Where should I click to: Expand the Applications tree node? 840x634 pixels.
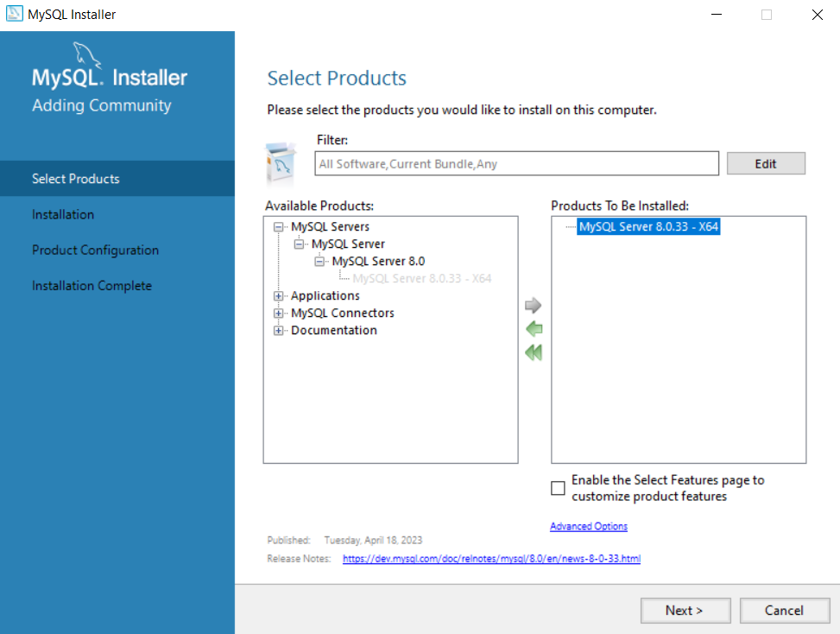(277, 295)
